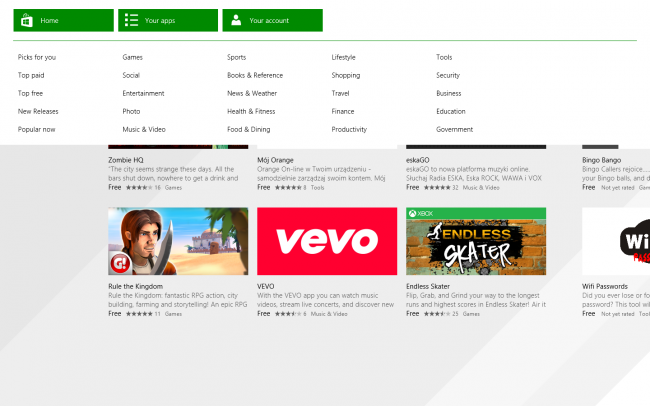The width and height of the screenshot is (650, 406).
Task: Click the Zombie HQ title
Action: click(126, 160)
